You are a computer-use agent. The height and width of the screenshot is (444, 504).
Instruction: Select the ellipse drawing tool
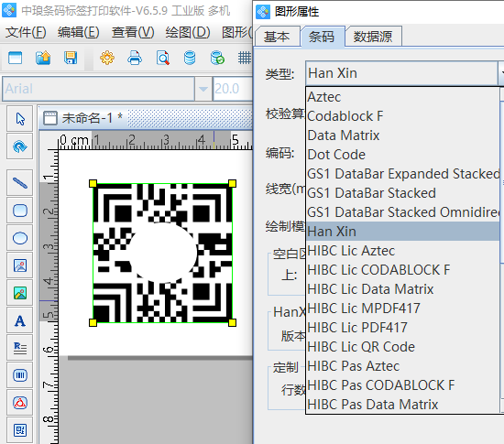[x=20, y=238]
